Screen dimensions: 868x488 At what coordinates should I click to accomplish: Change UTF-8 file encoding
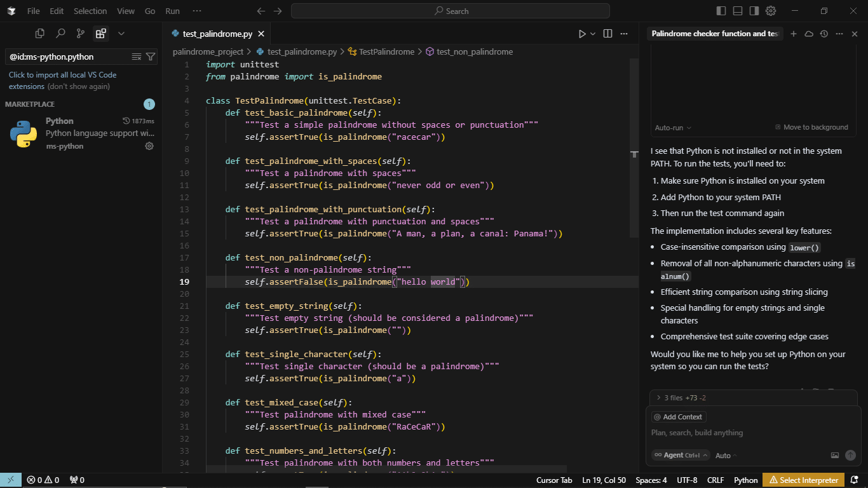(x=687, y=480)
